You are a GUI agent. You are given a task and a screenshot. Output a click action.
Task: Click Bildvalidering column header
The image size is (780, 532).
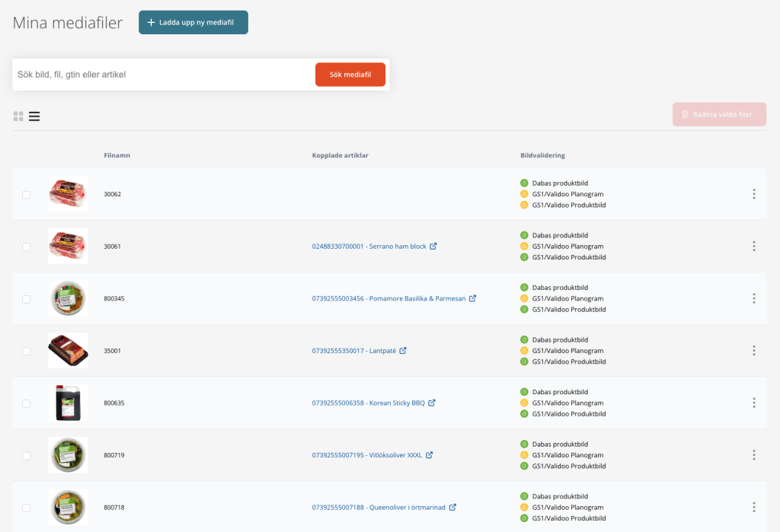tap(542, 155)
